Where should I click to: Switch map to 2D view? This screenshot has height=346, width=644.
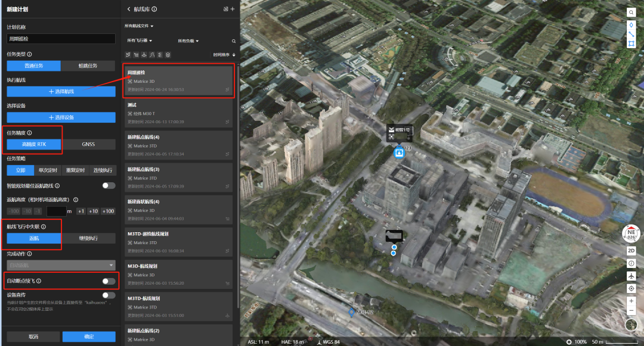click(631, 251)
